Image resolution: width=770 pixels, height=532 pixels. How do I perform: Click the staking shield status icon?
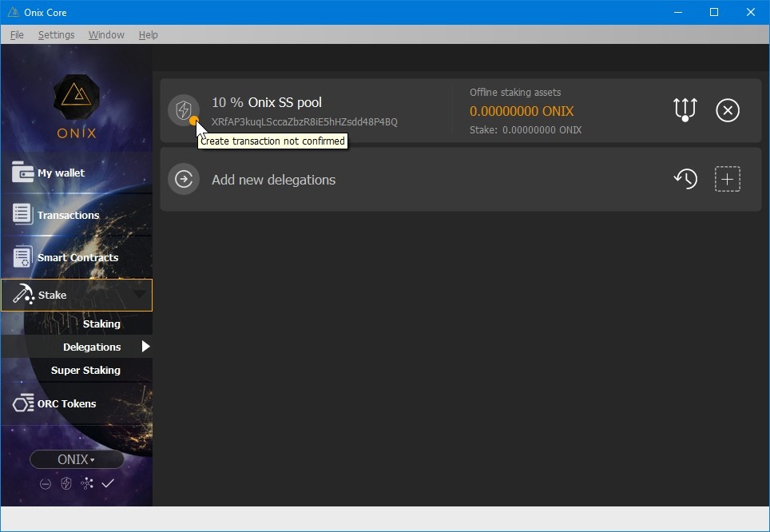(65, 484)
